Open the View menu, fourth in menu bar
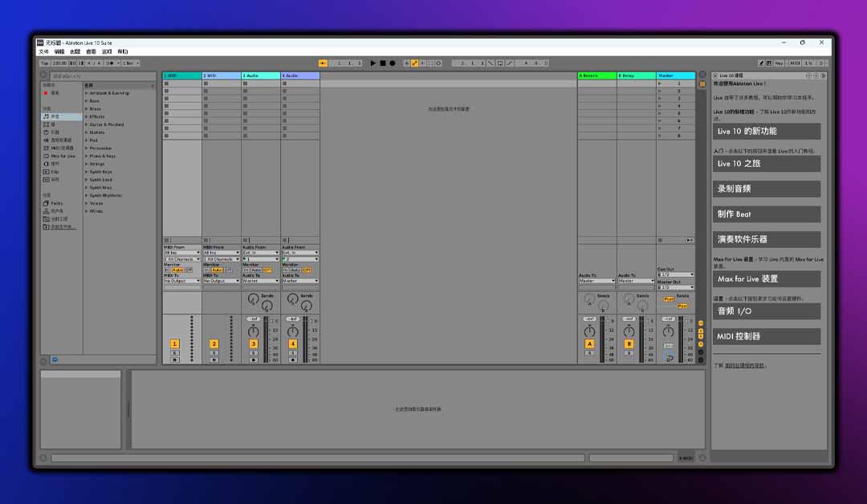The height and width of the screenshot is (504, 867). coord(91,52)
